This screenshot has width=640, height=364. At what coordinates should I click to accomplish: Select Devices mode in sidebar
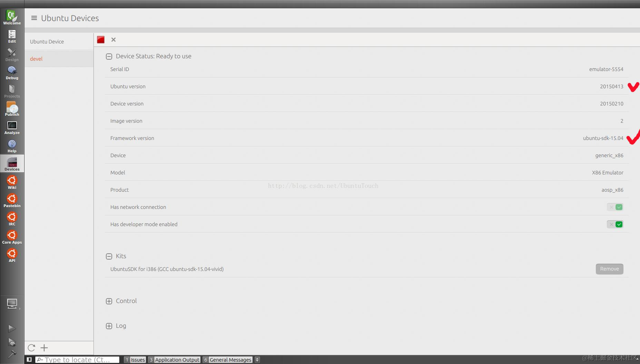coord(12,164)
